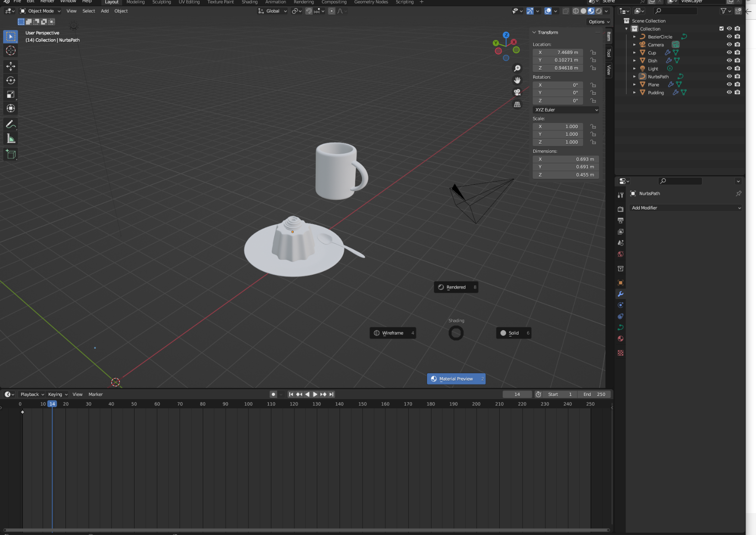This screenshot has width=756, height=535.
Task: Click the current frame 14 marker
Action: pyautogui.click(x=52, y=404)
